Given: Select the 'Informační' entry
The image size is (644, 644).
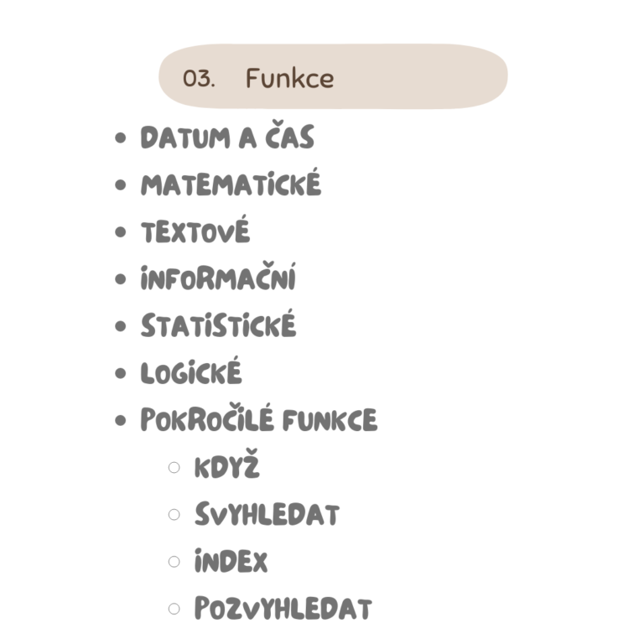Looking at the screenshot, I should 218,277.
